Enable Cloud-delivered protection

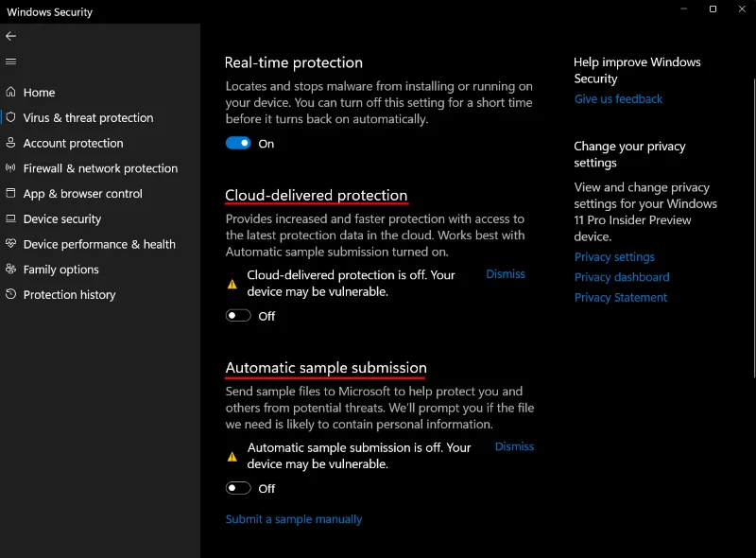point(237,315)
